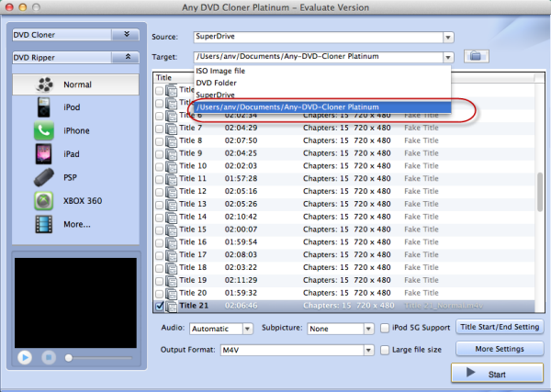Choose the iPad device icon

(x=43, y=154)
